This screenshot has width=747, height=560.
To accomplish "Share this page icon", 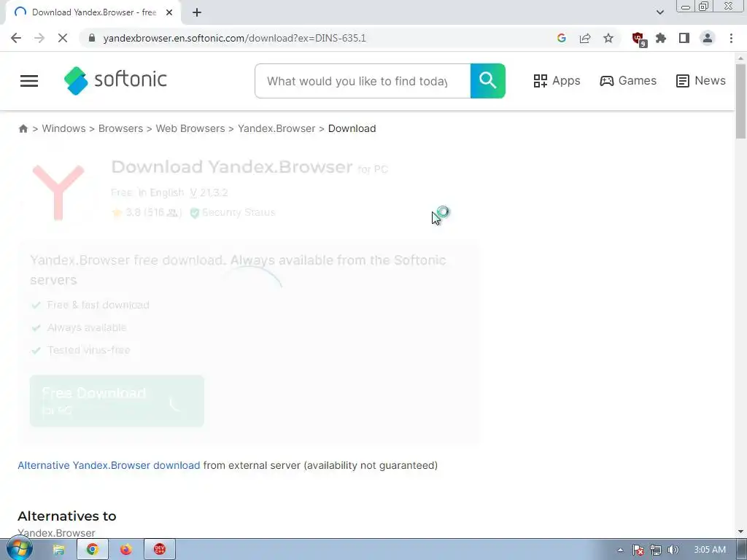I will [585, 38].
